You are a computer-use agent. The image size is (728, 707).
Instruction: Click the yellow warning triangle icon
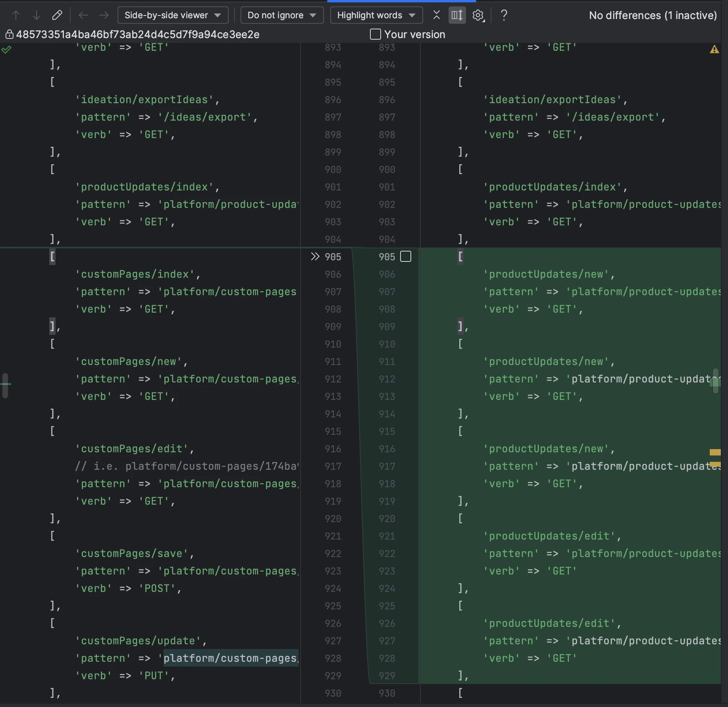point(714,49)
